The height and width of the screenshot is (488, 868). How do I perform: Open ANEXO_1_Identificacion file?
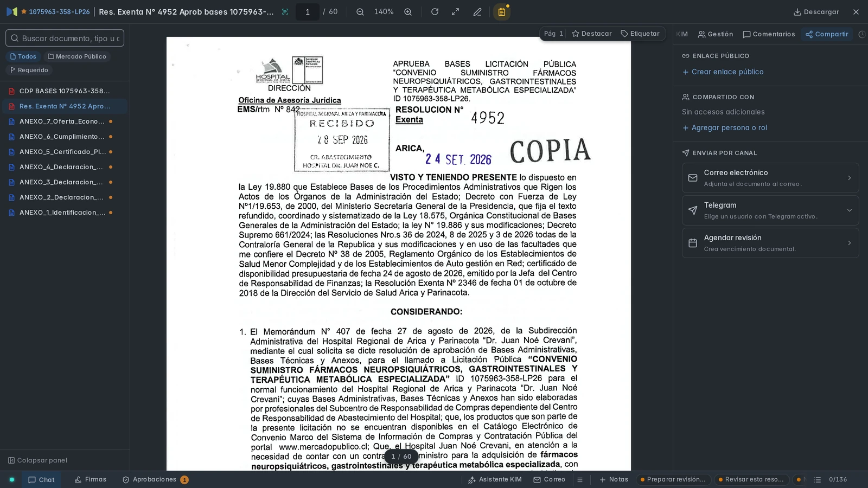coord(65,213)
